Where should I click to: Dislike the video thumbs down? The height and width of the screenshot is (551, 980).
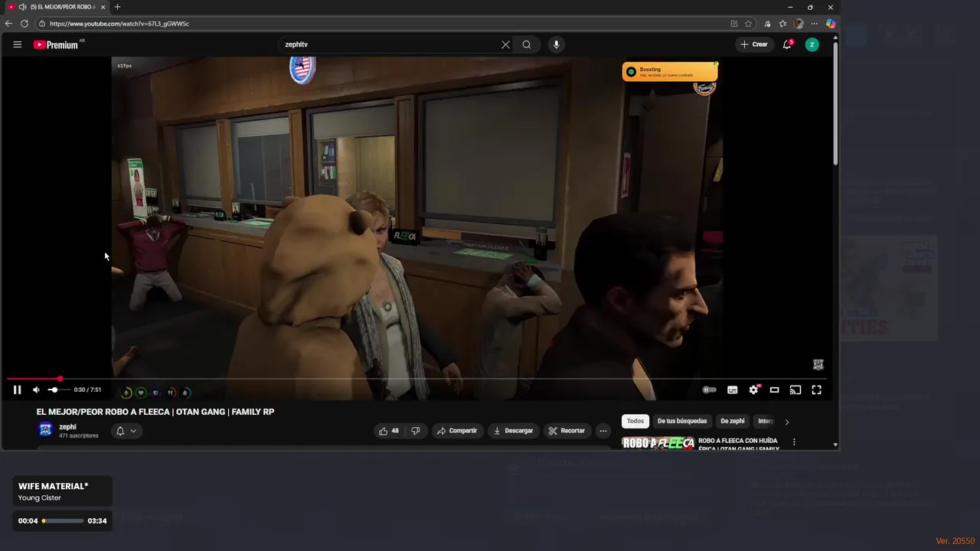(416, 431)
